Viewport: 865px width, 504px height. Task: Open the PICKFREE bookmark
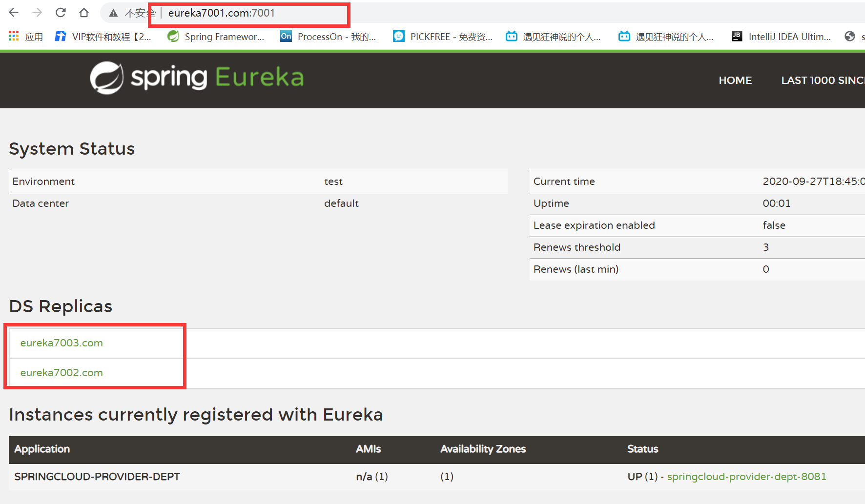(x=443, y=37)
